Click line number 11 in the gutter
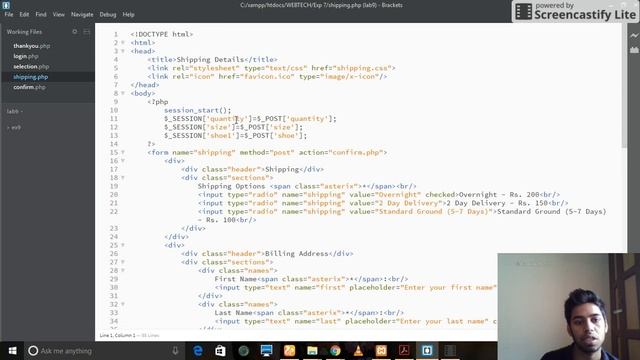 pyautogui.click(x=113, y=118)
